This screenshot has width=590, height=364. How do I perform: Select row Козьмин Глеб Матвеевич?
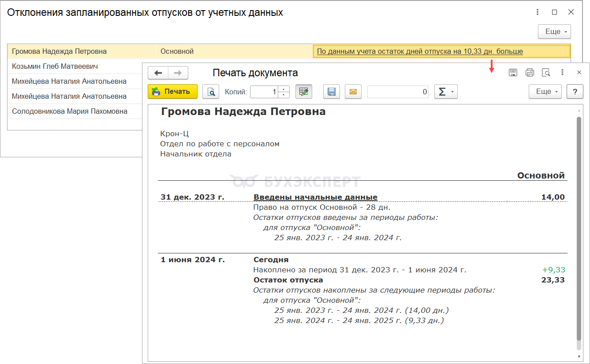coord(55,67)
